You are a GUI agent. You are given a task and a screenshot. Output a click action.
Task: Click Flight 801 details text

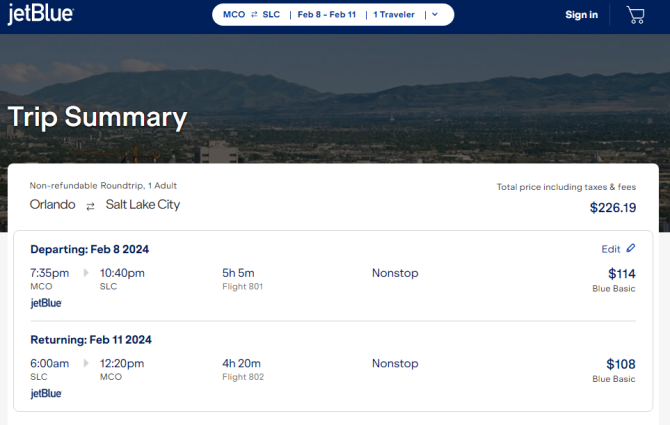pos(242,287)
